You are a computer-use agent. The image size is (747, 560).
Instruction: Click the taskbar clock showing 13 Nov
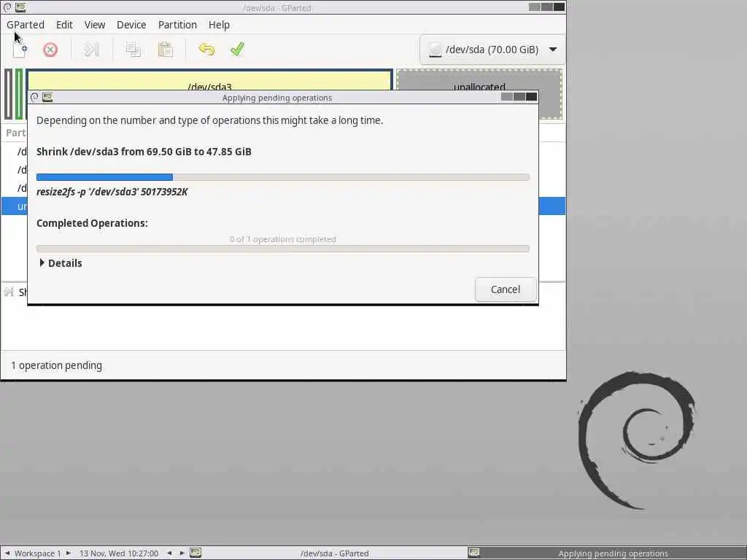(x=119, y=553)
